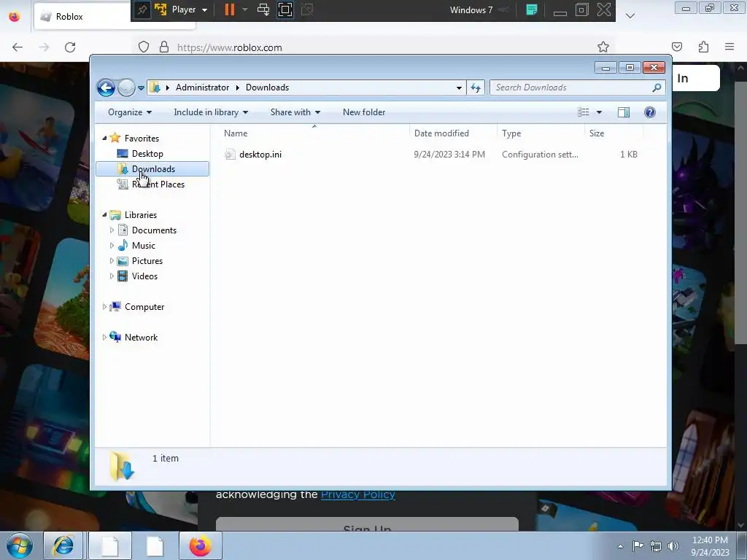Select the Documents library item
This screenshot has width=747, height=560.
pos(154,230)
